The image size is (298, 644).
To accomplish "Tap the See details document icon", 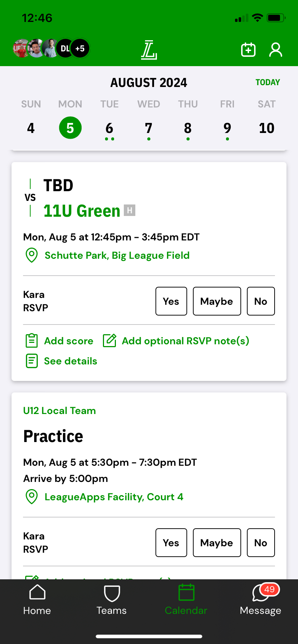I will click(32, 361).
